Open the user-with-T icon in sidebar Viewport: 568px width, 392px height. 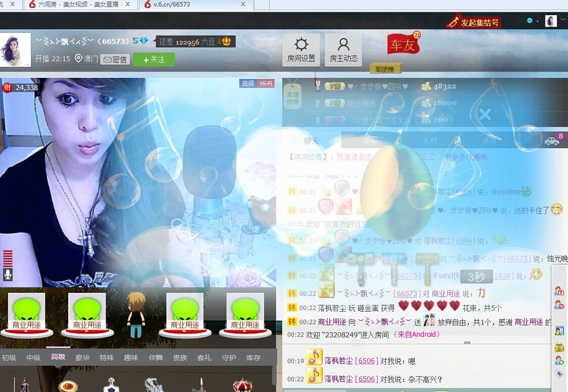(x=559, y=290)
